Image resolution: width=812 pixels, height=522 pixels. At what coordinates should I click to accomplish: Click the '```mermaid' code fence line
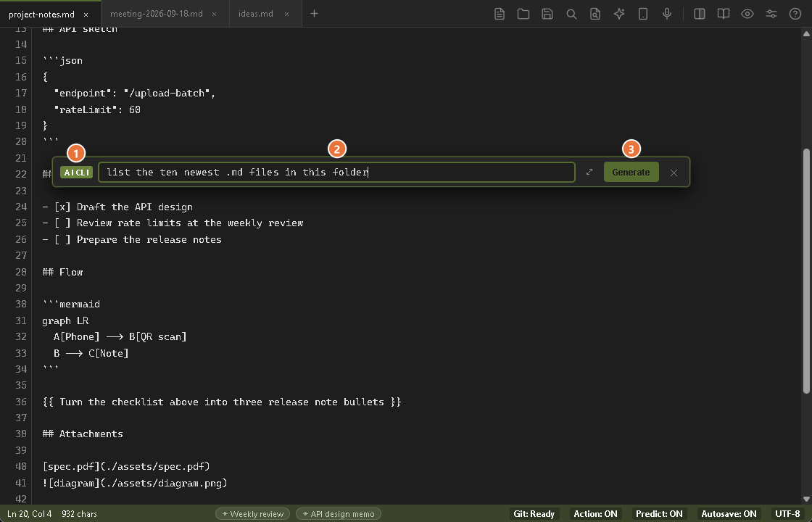[x=72, y=304]
